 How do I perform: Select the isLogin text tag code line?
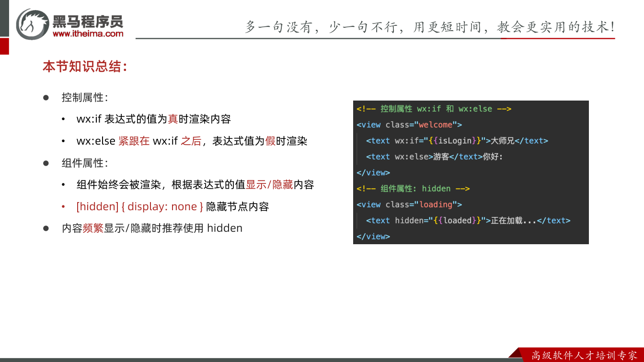457,141
